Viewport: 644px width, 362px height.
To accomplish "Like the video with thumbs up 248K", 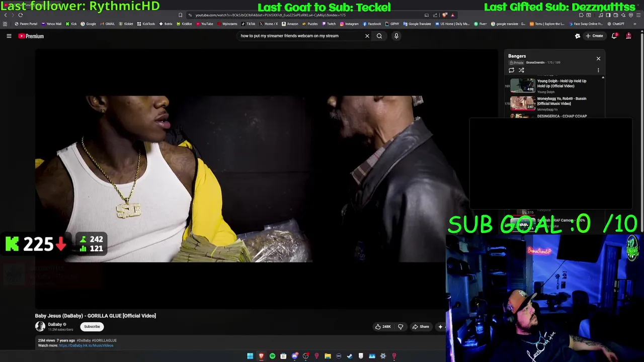I will point(383,327).
